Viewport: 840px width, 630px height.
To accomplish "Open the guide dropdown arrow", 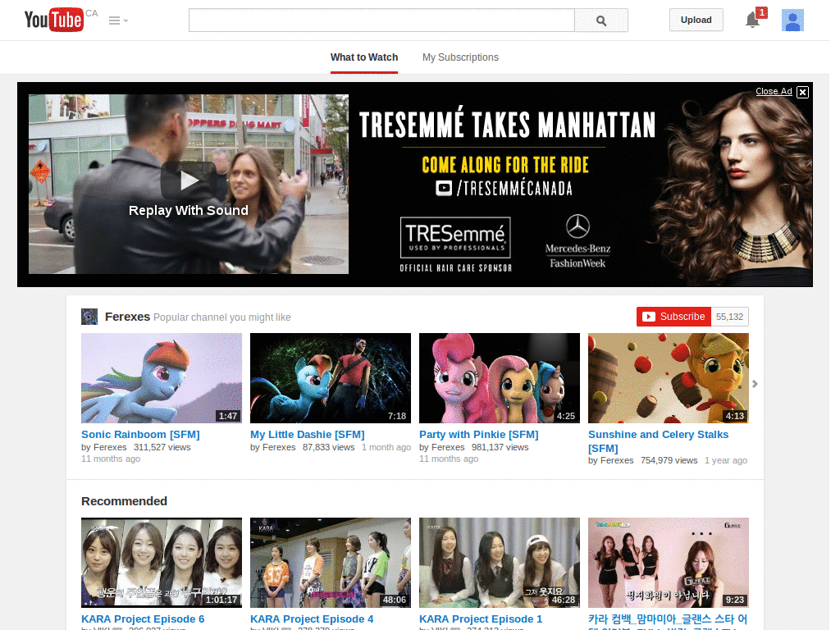I will point(125,21).
